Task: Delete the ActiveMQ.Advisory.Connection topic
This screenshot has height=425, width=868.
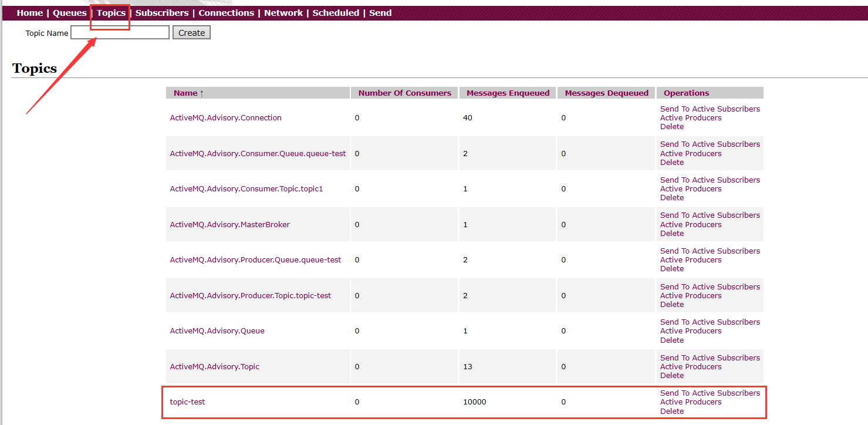Action: pyautogui.click(x=672, y=127)
